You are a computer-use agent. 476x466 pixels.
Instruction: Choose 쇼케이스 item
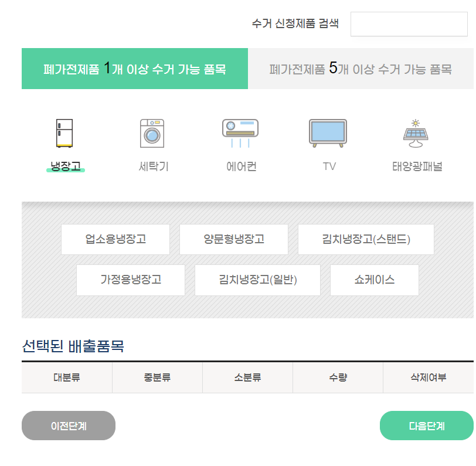[x=375, y=280]
